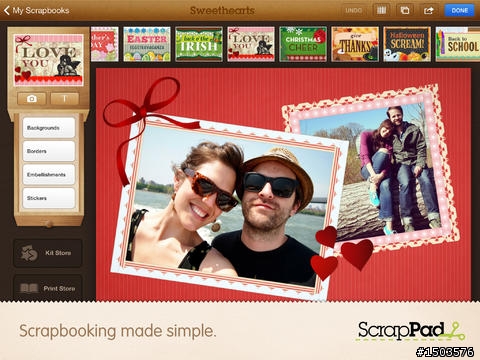Click the add text T button
480x360 pixels.
(65, 99)
